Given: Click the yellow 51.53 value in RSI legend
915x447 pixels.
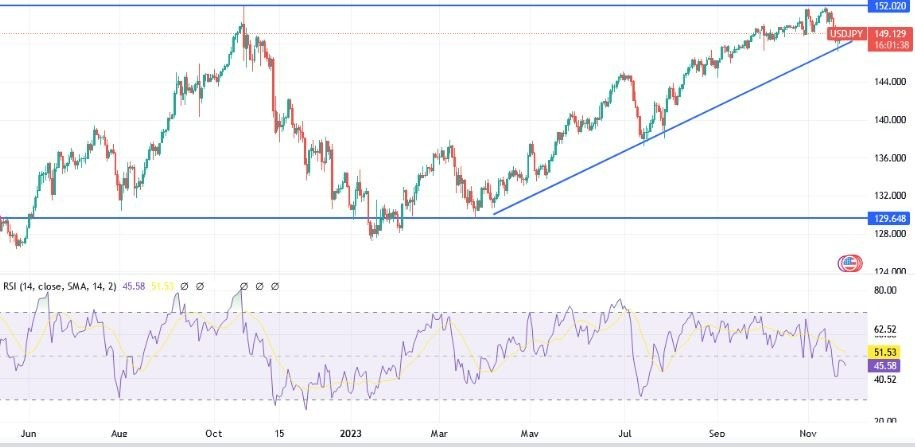Looking at the screenshot, I should (x=162, y=287).
